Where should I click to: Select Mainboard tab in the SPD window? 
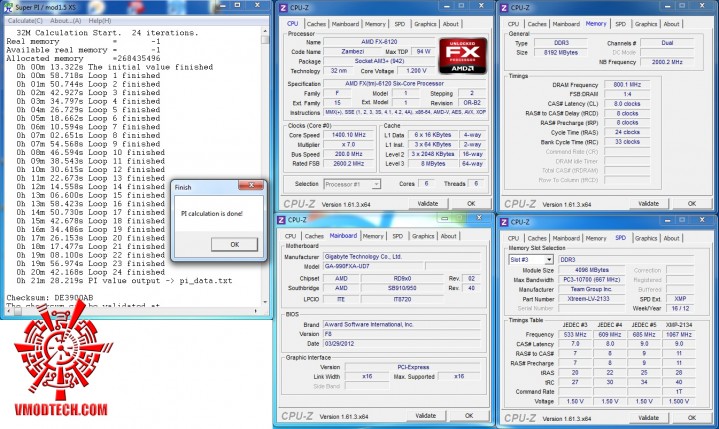[x=566, y=238]
